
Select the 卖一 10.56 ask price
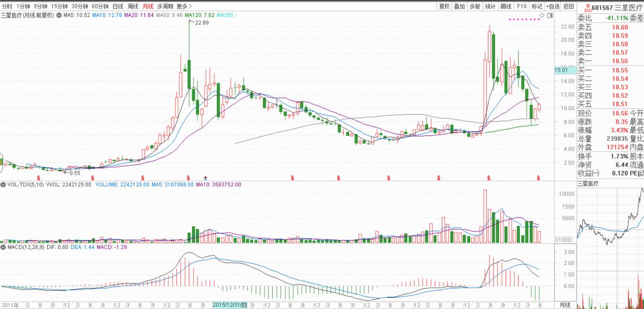click(610, 61)
